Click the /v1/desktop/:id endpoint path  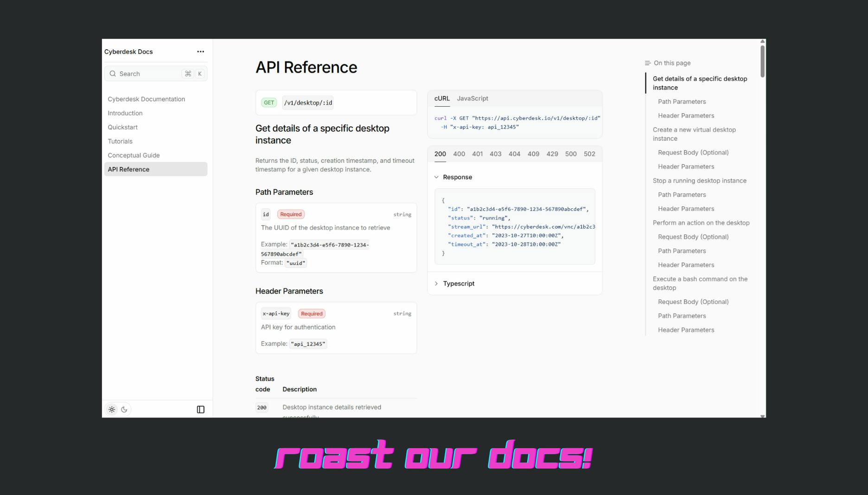coord(308,103)
